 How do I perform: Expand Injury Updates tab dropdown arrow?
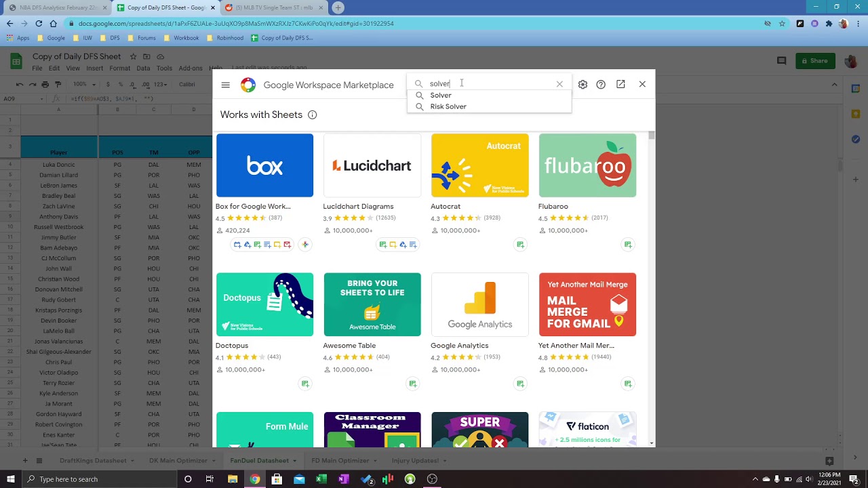click(x=445, y=461)
